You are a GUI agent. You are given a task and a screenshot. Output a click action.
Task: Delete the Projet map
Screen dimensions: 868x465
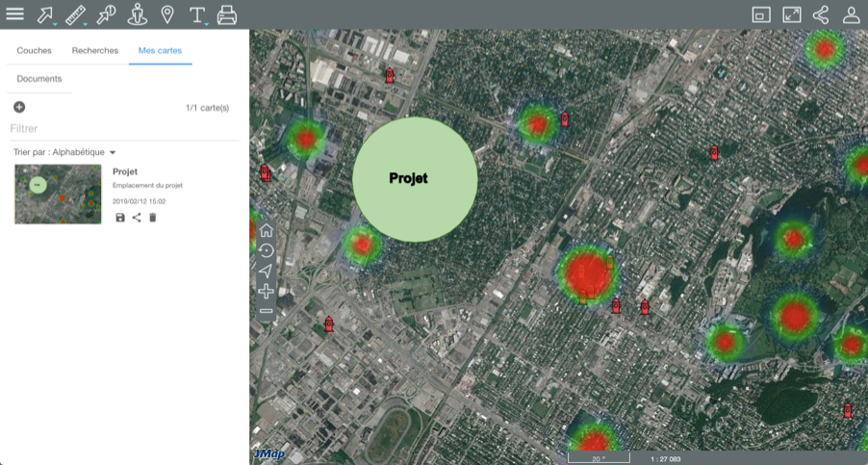153,218
